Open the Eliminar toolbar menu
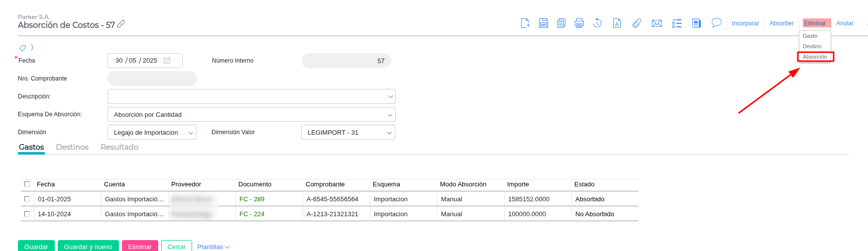 pos(816,23)
